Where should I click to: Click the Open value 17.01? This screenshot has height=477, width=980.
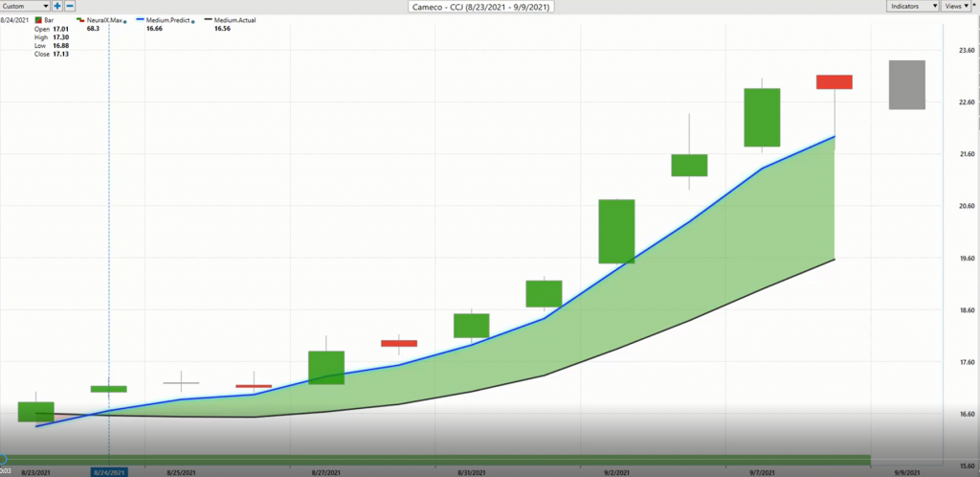(60, 30)
